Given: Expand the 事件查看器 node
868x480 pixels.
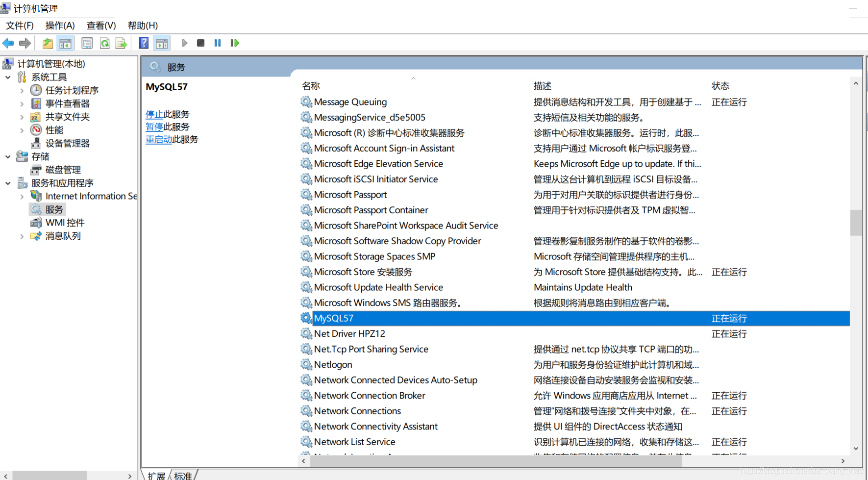Looking at the screenshot, I should [22, 103].
